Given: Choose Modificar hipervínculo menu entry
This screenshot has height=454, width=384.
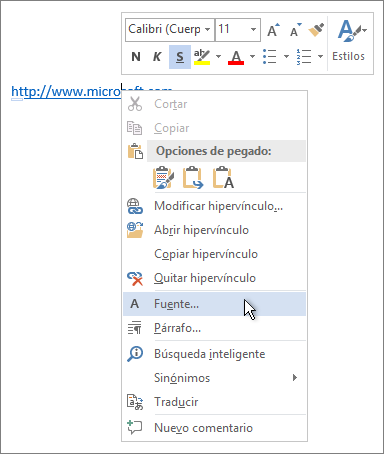Looking at the screenshot, I should [x=214, y=206].
